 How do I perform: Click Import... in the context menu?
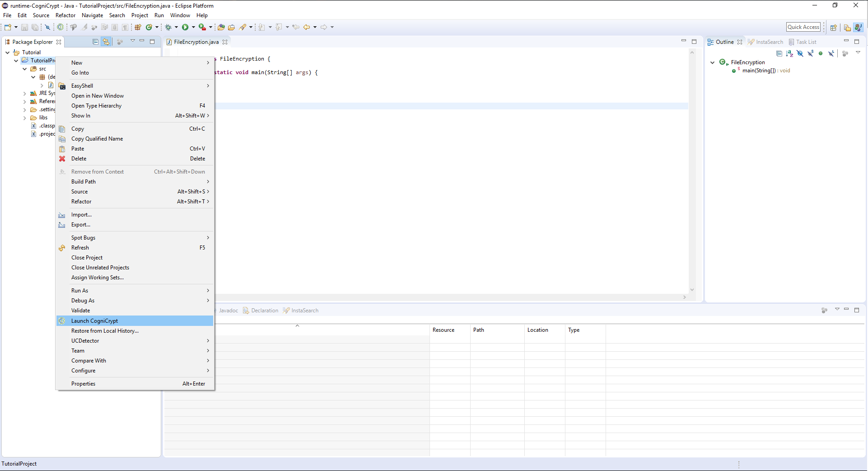coord(135,215)
